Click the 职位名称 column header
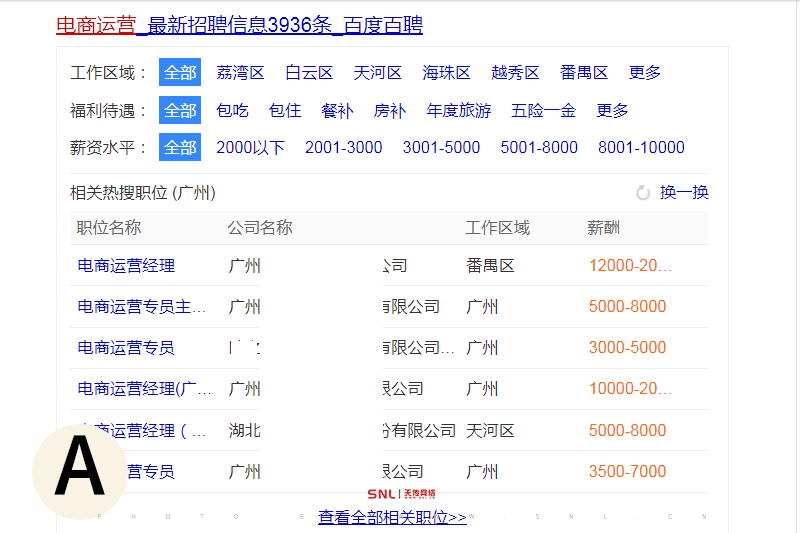This screenshot has height=533, width=800. (x=109, y=227)
